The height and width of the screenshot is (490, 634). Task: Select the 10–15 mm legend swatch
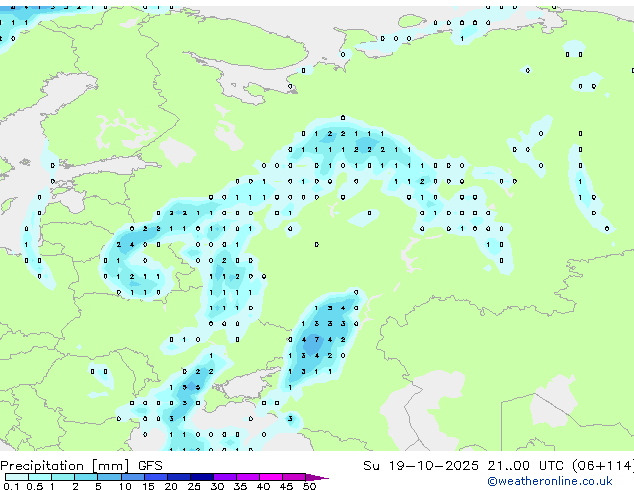tap(133, 477)
